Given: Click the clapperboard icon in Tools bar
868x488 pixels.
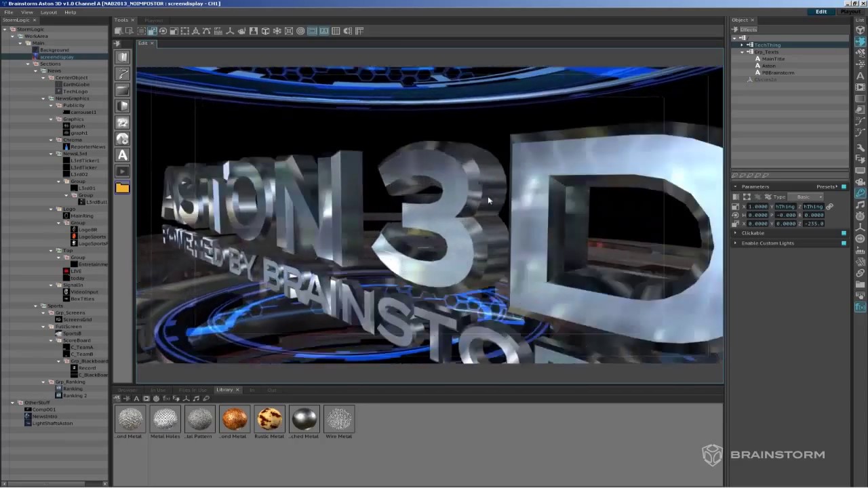Looking at the screenshot, I should [218, 30].
